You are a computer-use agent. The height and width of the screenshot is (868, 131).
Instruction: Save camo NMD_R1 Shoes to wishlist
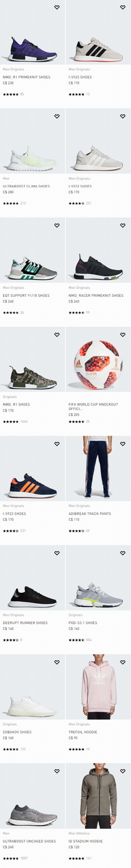[57, 335]
